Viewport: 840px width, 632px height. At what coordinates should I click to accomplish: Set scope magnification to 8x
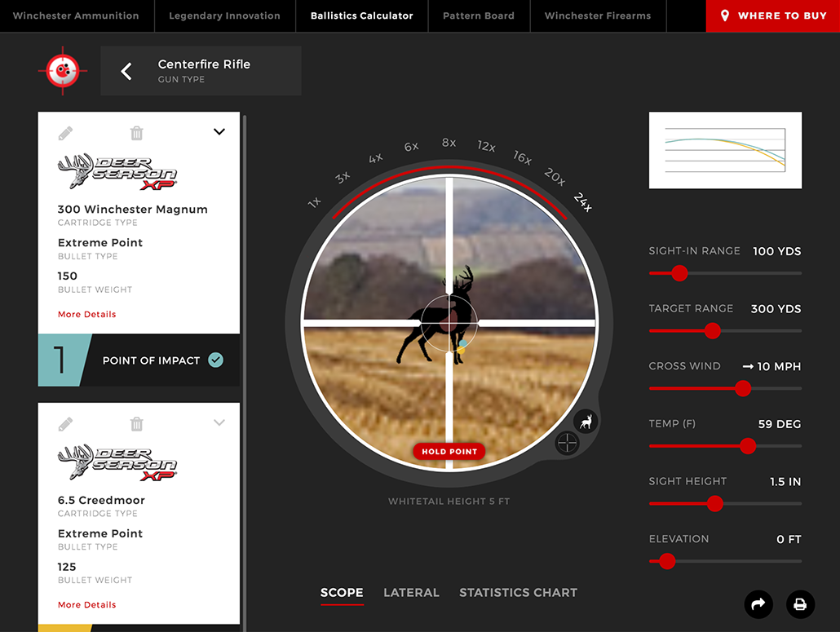coord(449,143)
